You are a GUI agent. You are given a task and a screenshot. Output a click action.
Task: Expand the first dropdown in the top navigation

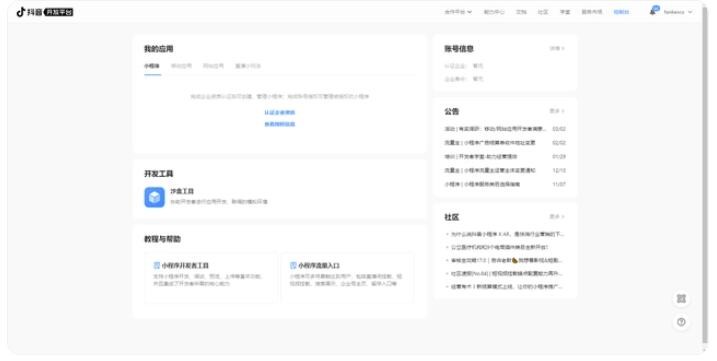tap(458, 12)
